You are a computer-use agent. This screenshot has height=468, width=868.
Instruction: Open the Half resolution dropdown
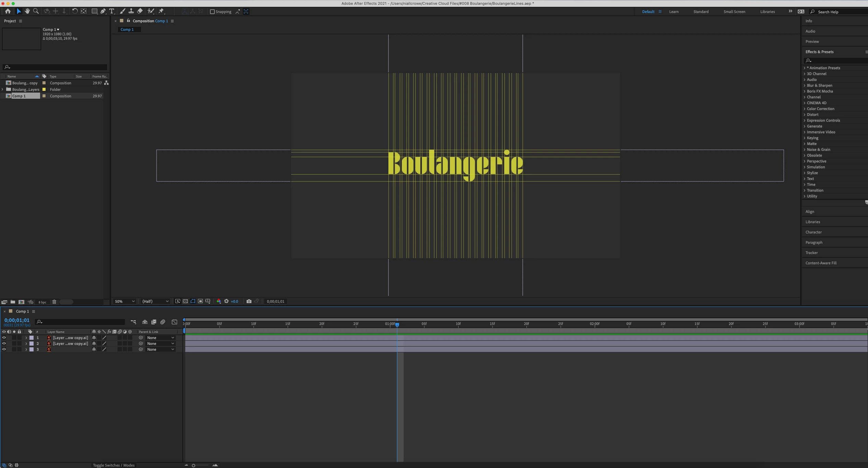click(x=156, y=301)
